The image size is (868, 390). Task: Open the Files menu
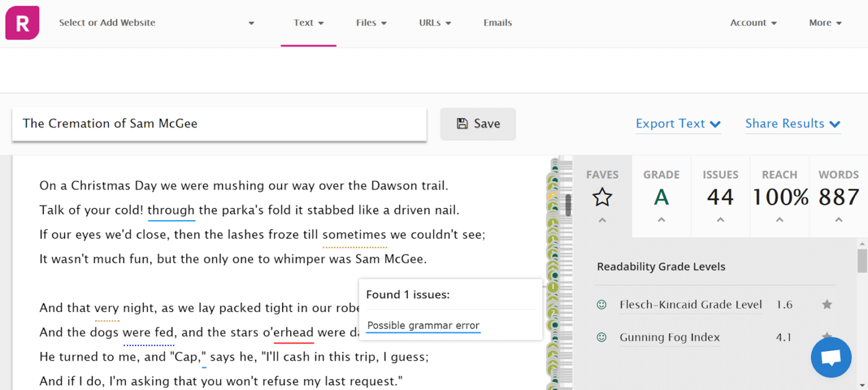(371, 23)
